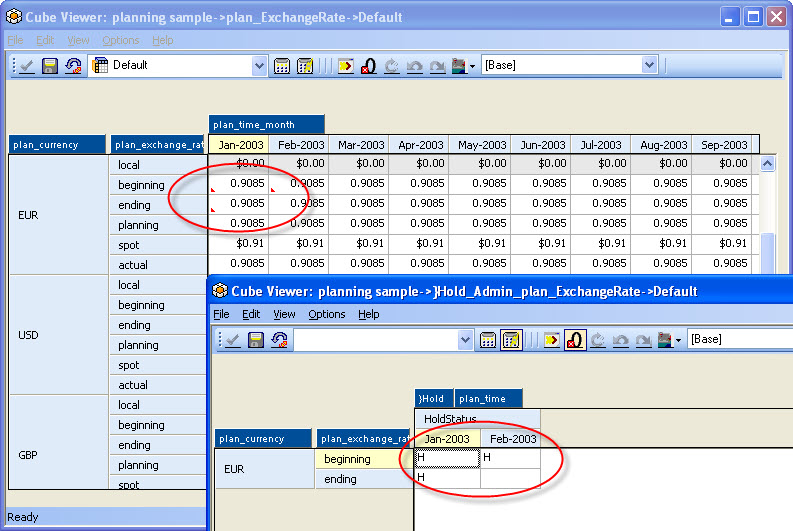Screen dimensions: 793x531
Task: Click reload view icon in Hold_Admin window
Action: click(x=279, y=340)
